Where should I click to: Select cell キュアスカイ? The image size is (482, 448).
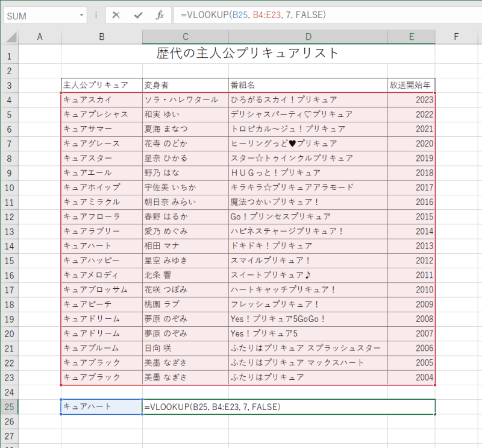coord(102,100)
